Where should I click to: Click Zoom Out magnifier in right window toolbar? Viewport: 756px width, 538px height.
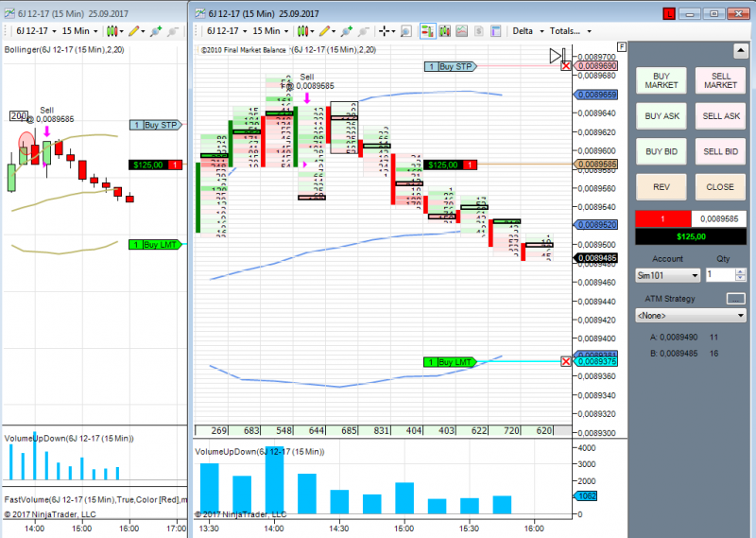click(364, 31)
